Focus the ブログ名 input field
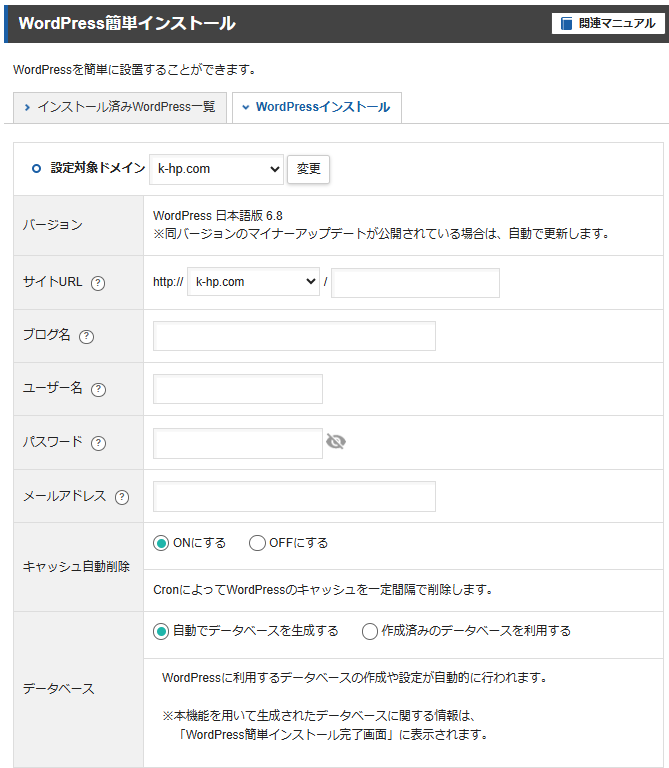This screenshot has height=768, width=669. (294, 336)
